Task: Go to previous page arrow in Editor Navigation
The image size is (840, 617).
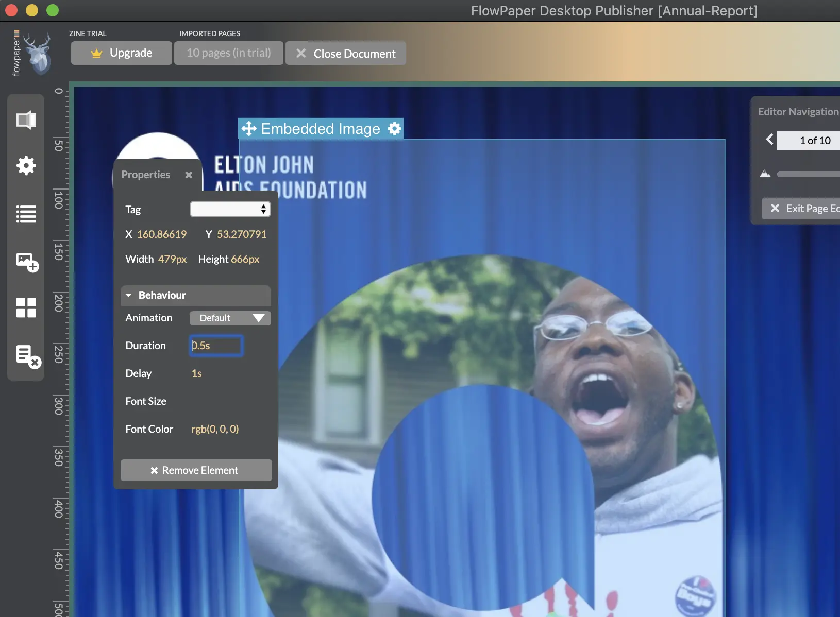Action: pos(769,140)
